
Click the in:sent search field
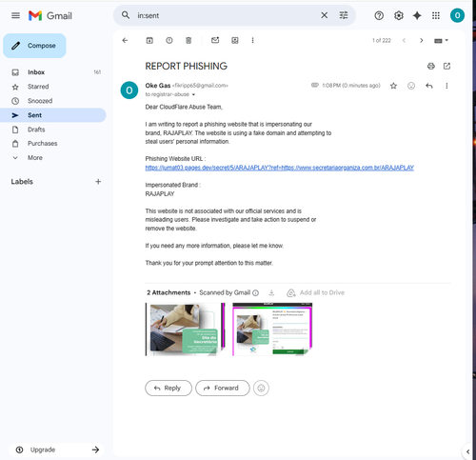pyautogui.click(x=226, y=15)
